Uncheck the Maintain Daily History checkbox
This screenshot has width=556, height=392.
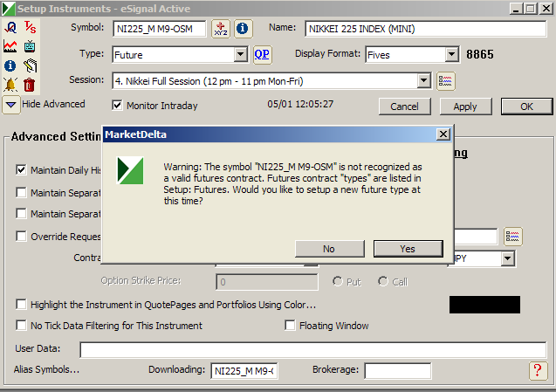click(x=21, y=170)
